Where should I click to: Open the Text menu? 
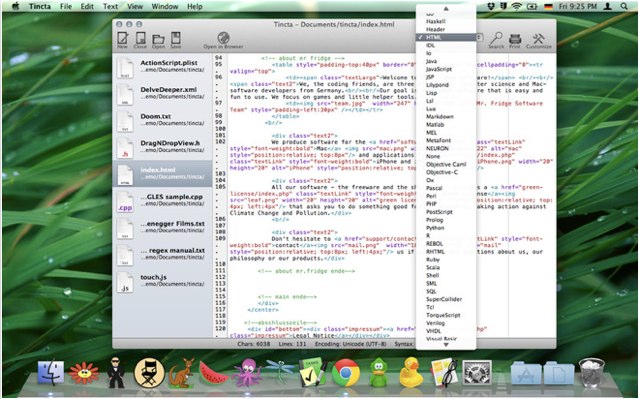click(x=110, y=7)
